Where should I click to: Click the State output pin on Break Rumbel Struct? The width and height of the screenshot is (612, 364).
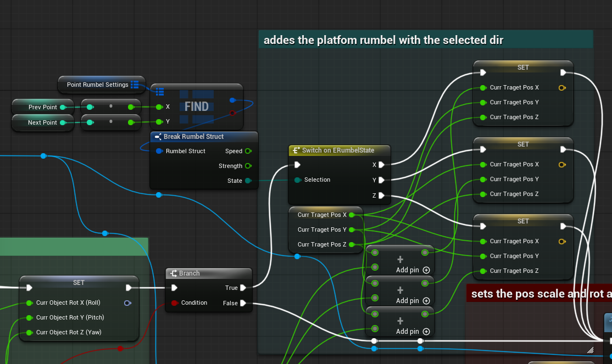pyautogui.click(x=248, y=181)
